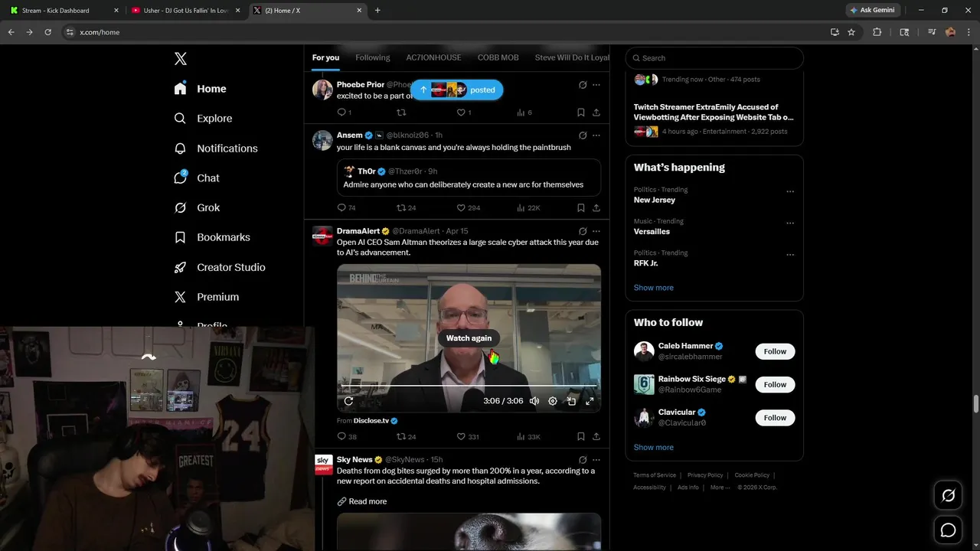The height and width of the screenshot is (551, 980).
Task: Bookmark Phoebe Prior's post
Action: pos(581,112)
